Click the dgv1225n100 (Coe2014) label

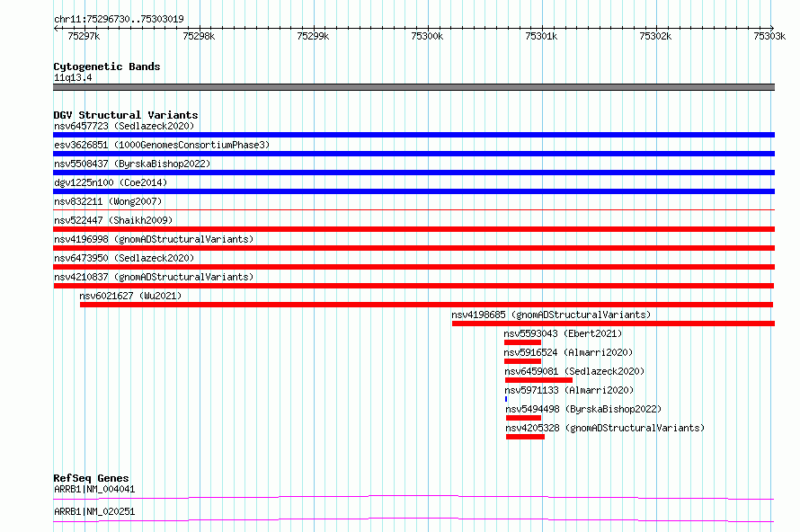[x=111, y=182]
